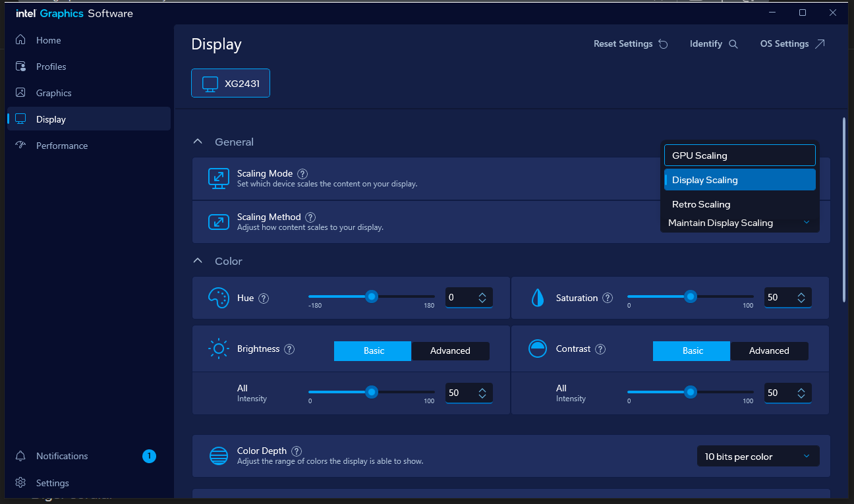Choose Display Scaling option
Image resolution: width=854 pixels, height=504 pixels.
740,180
